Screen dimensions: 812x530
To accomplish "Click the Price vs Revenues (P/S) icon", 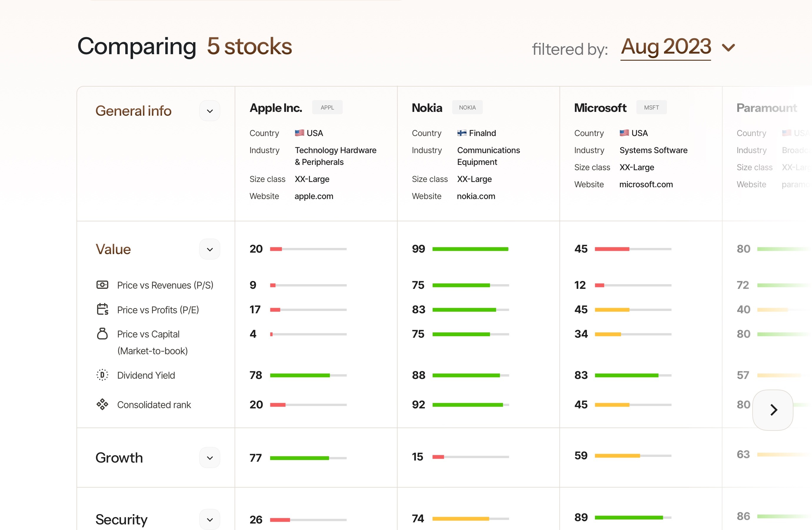I will tap(102, 285).
